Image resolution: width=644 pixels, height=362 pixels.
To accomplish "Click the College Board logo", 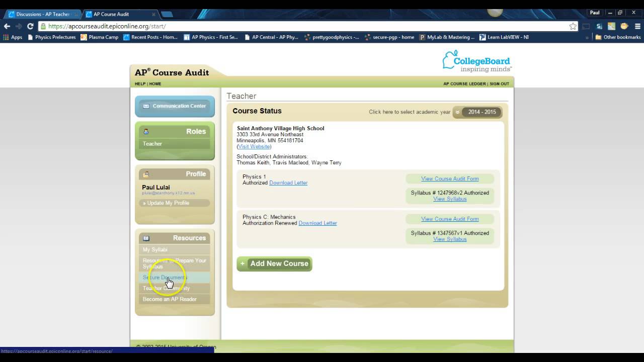I will tap(477, 61).
